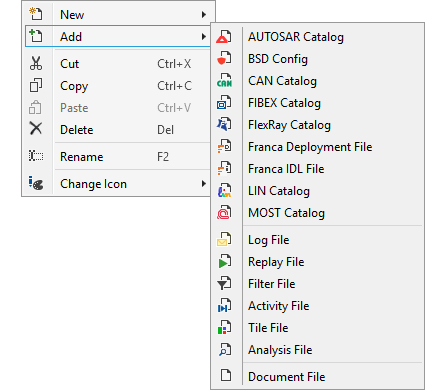
Task: Click the FIBEX Catalog blue icon
Action: [x=224, y=103]
